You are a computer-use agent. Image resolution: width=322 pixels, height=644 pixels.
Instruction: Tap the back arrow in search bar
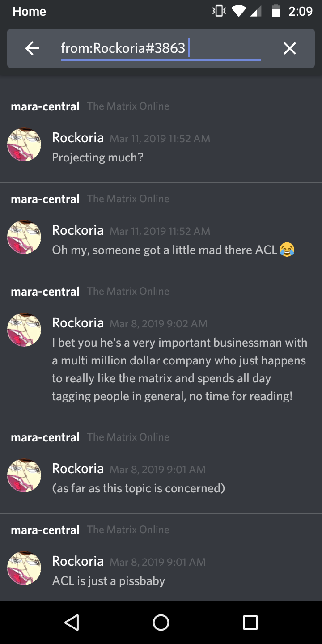point(32,48)
